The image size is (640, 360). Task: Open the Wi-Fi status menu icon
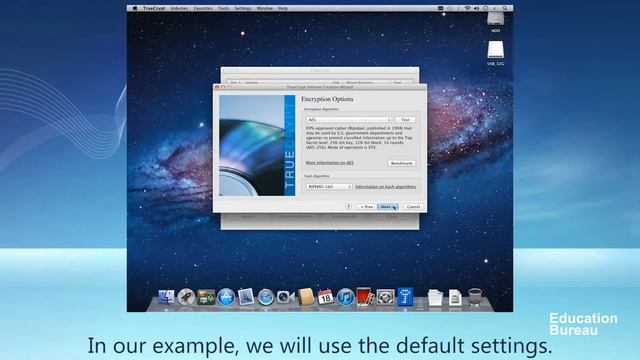[x=467, y=8]
